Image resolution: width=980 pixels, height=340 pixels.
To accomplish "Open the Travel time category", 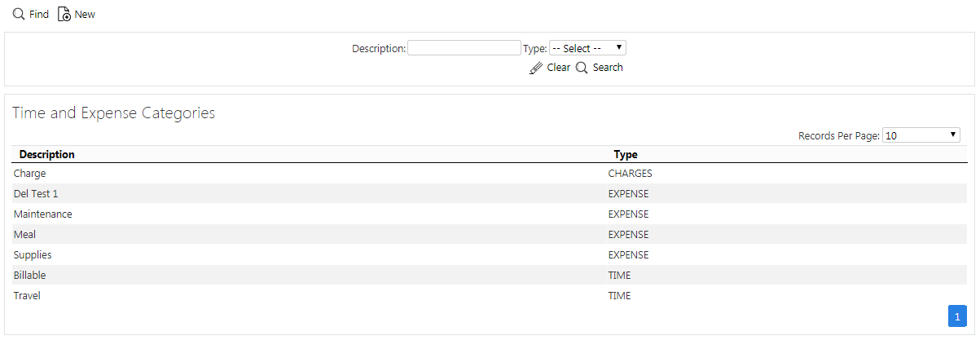I will point(490,296).
